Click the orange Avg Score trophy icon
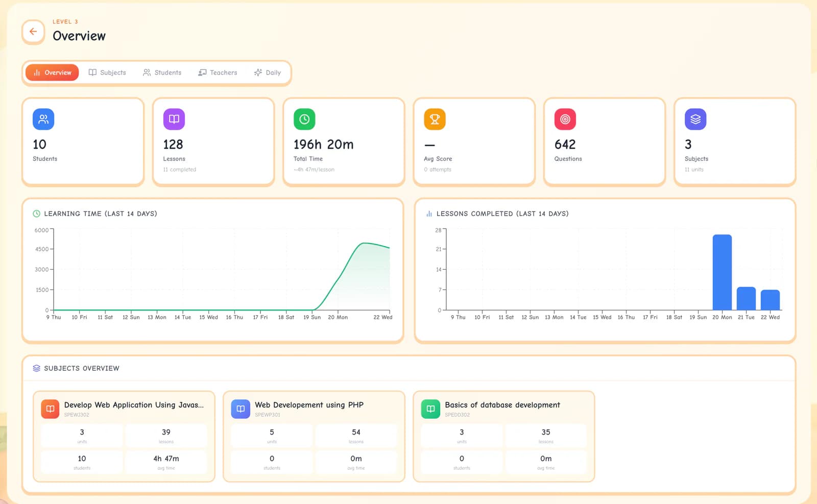817x504 pixels. point(435,119)
